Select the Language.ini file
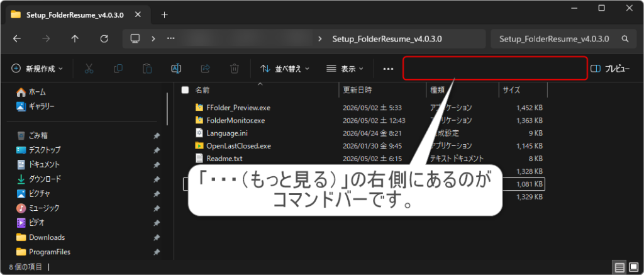This screenshot has height=275, width=644. [x=227, y=133]
